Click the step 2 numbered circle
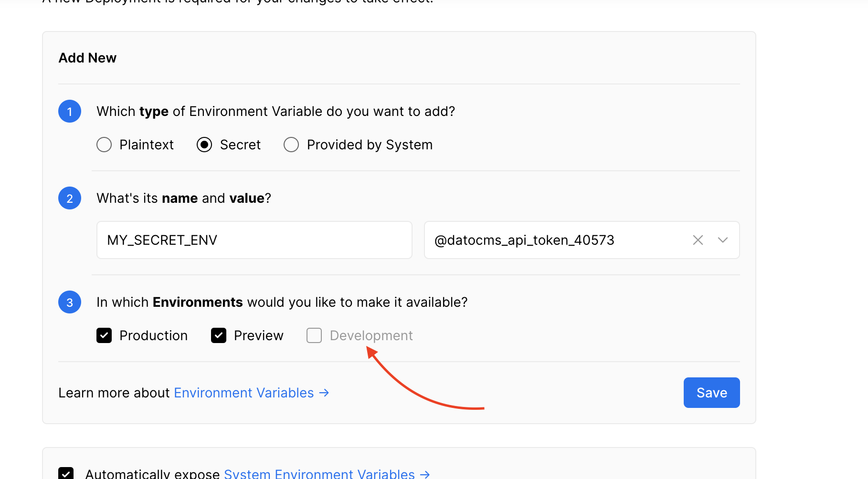868x479 pixels. 70,198
